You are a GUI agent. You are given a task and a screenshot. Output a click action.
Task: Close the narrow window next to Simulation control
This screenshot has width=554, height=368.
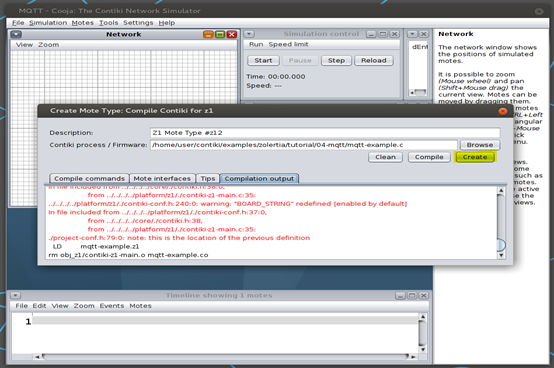tap(424, 34)
